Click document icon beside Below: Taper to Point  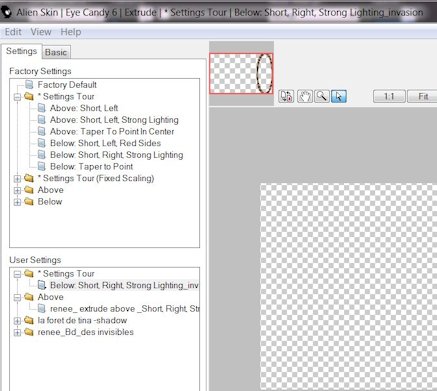click(x=42, y=166)
